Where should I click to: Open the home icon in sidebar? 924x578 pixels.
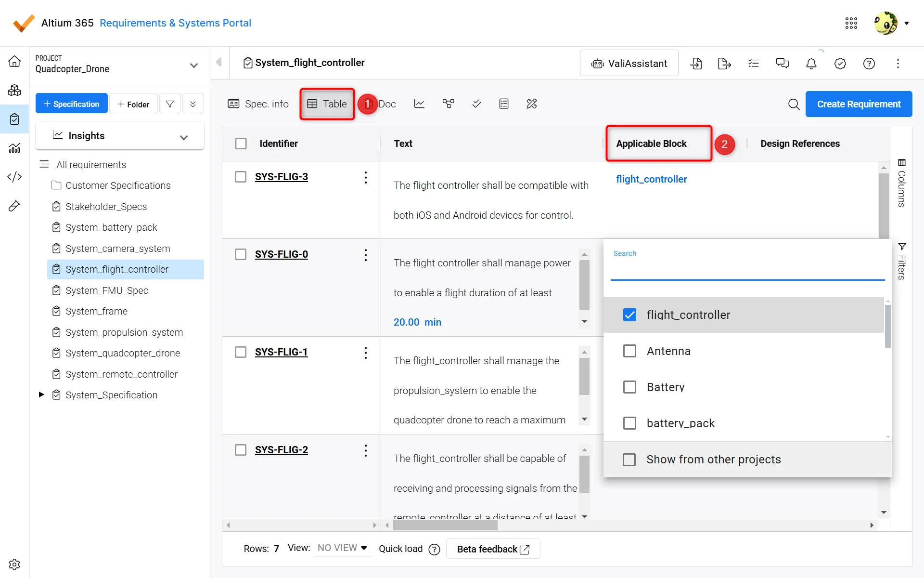pos(14,61)
